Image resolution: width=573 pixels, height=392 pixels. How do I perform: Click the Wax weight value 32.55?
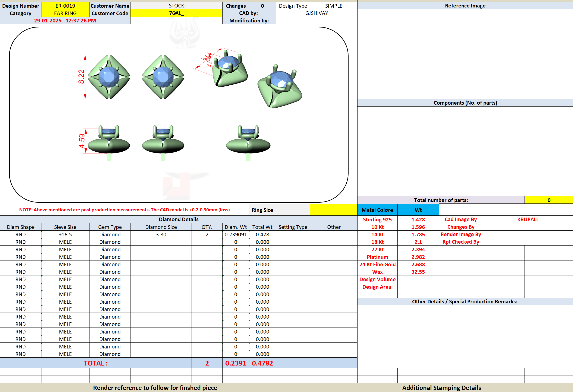(418, 272)
